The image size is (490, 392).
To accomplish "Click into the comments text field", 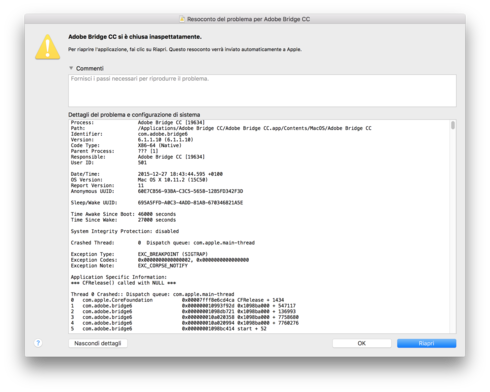I will 262,91.
